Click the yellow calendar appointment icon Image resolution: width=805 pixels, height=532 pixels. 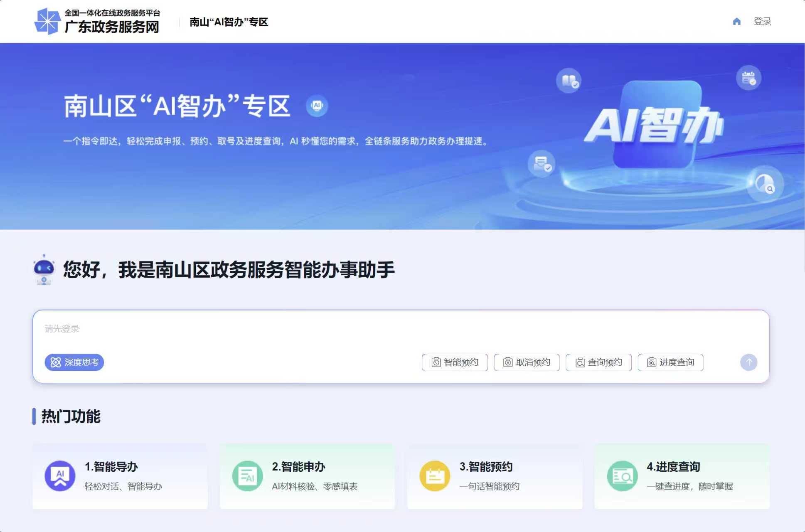coord(435,476)
